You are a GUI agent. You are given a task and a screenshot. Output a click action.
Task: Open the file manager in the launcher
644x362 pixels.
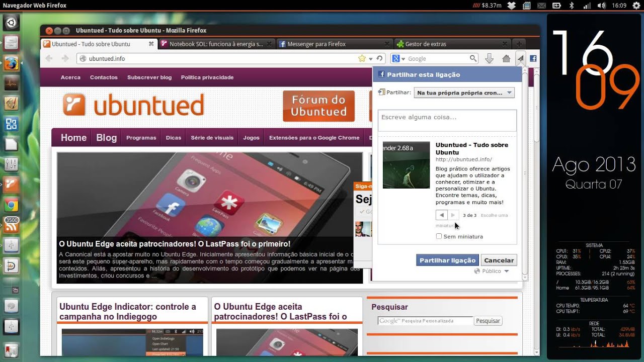(x=11, y=43)
